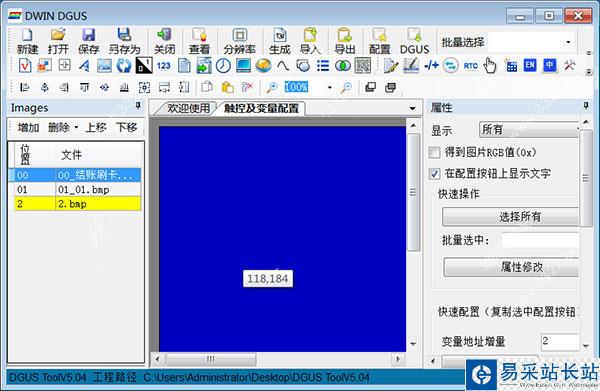Expand the 显示 所有 dropdown in properties
This screenshot has height=391, width=600.
tap(528, 130)
